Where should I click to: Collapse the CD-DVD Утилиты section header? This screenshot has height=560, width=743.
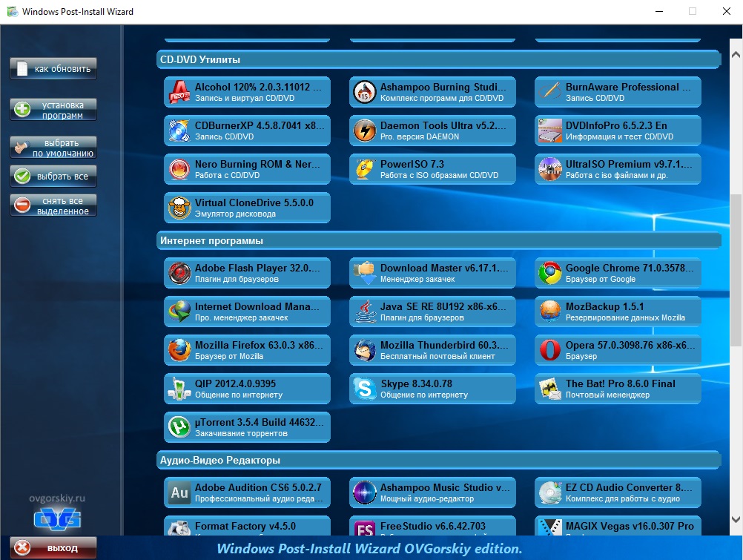pos(438,59)
